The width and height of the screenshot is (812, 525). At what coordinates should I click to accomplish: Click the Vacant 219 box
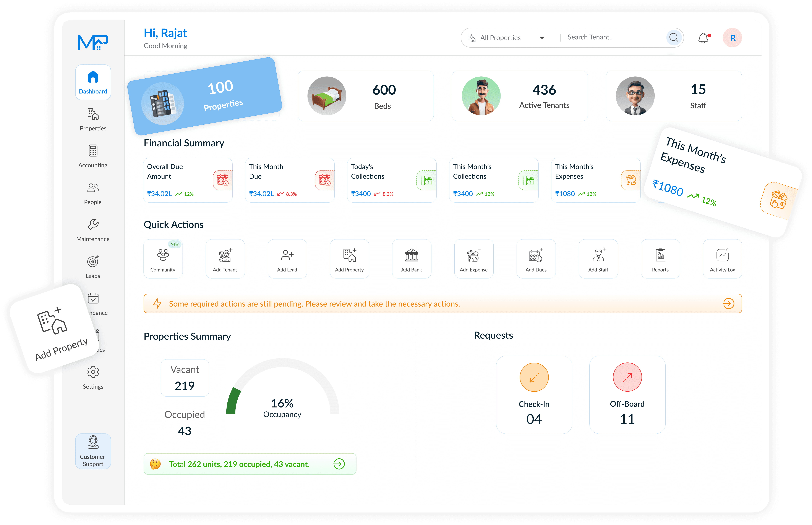tap(185, 378)
